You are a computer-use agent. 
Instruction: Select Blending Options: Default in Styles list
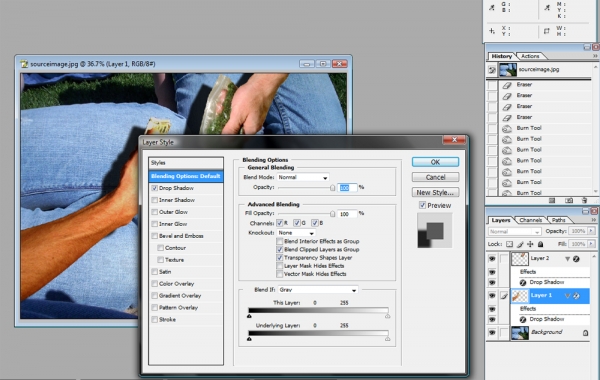(186, 176)
